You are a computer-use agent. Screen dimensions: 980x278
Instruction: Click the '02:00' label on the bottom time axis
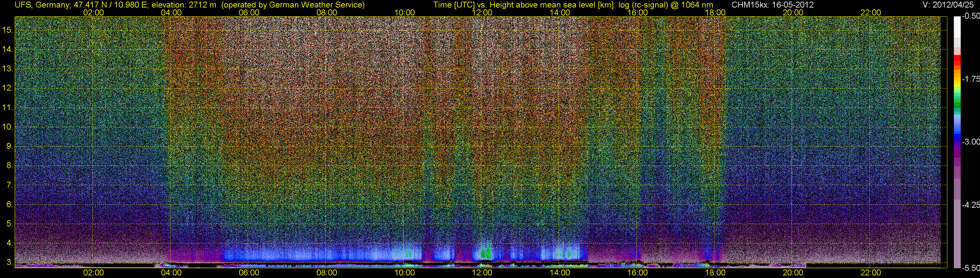93,273
